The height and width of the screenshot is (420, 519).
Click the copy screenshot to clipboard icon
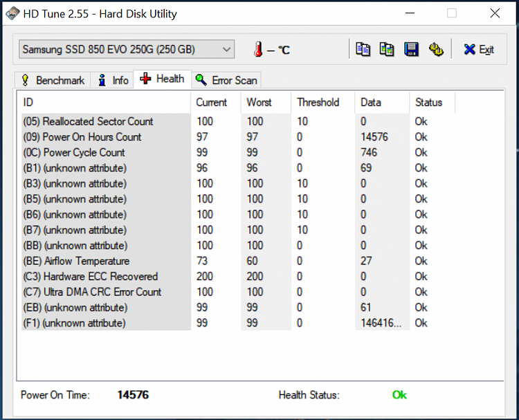coord(387,50)
